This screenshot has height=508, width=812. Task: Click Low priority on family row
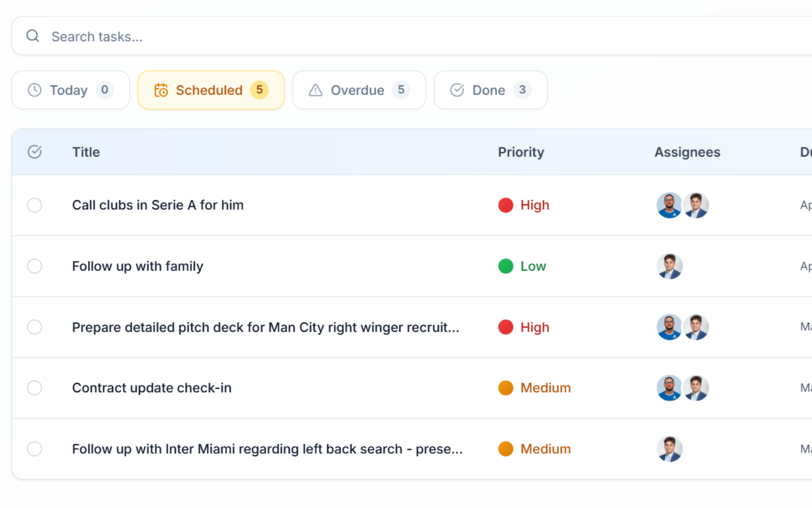[x=522, y=266]
